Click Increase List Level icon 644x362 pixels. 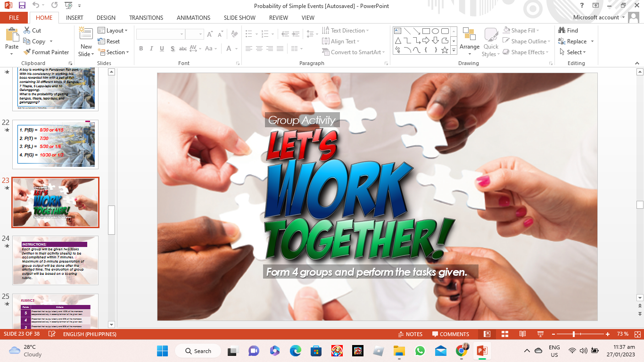(296, 34)
